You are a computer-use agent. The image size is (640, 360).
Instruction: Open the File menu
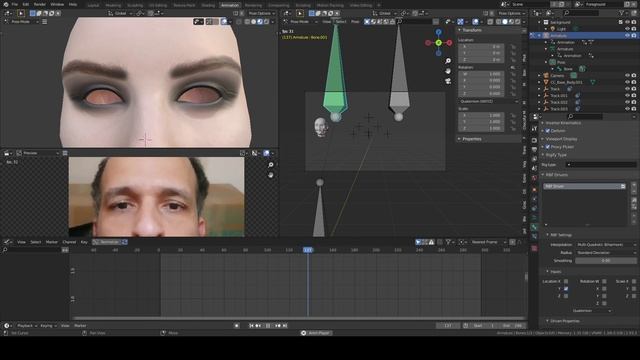click(x=15, y=4)
